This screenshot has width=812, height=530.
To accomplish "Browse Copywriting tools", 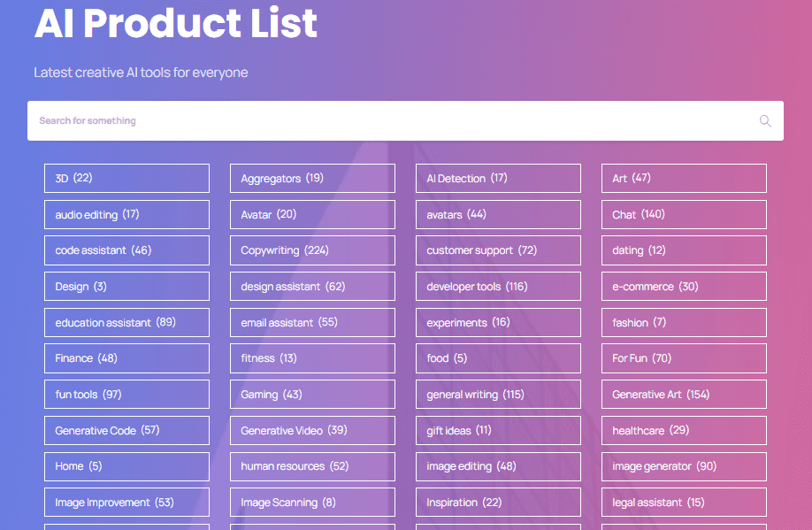I will coord(312,250).
